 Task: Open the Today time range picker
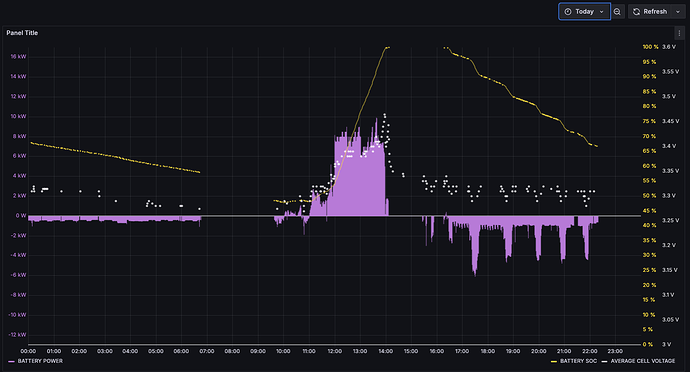pyautogui.click(x=584, y=12)
